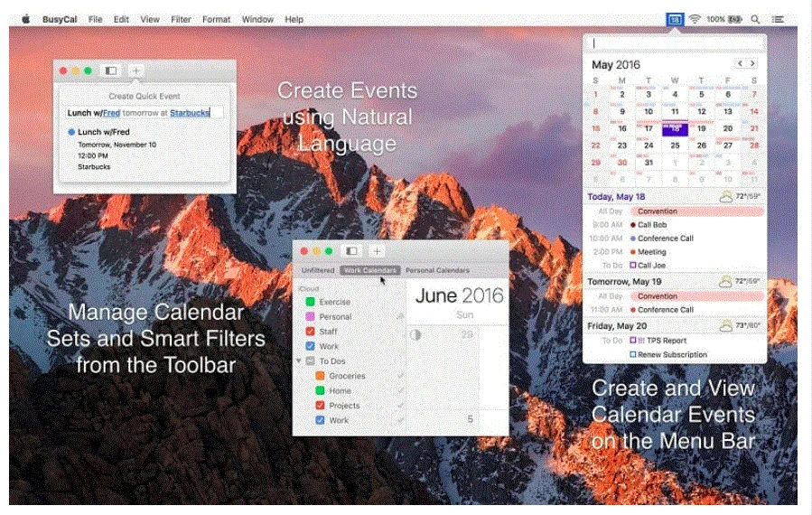Select May 12 in the mini calendar
The image size is (812, 515).
pos(702,111)
